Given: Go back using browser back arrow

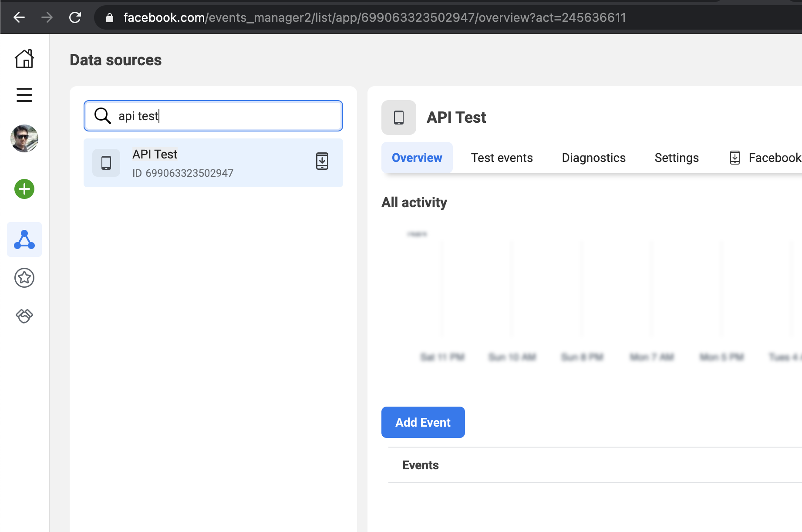Looking at the screenshot, I should (x=19, y=17).
